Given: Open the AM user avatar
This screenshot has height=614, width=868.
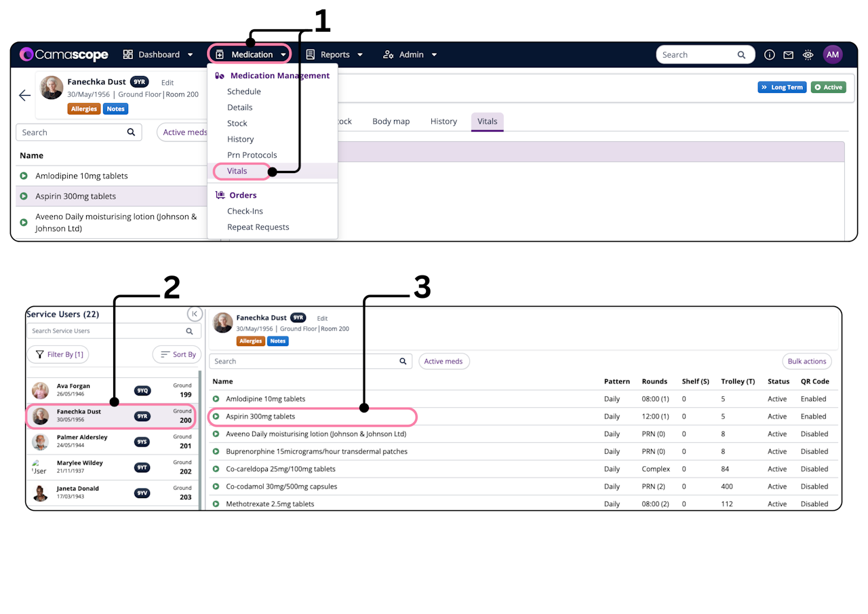Looking at the screenshot, I should click(833, 55).
